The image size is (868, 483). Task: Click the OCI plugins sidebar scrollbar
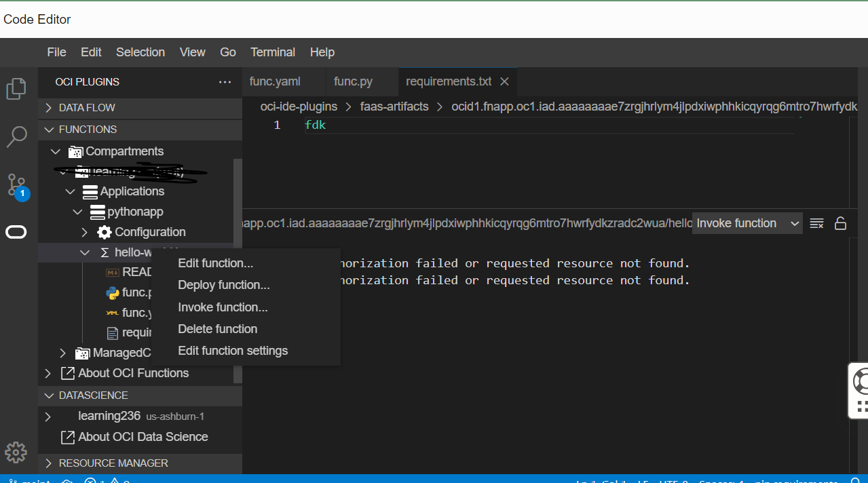click(x=238, y=271)
